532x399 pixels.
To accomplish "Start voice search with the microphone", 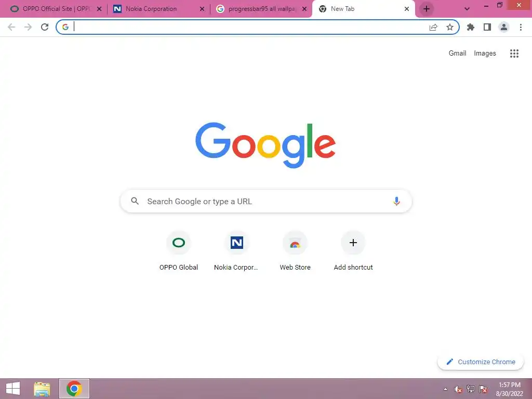I will click(396, 201).
